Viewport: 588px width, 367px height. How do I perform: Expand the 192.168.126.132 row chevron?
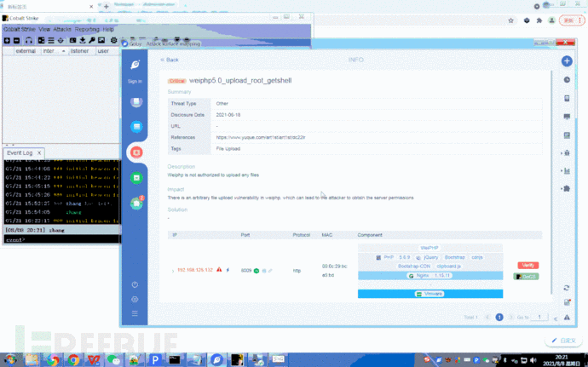[x=173, y=271]
